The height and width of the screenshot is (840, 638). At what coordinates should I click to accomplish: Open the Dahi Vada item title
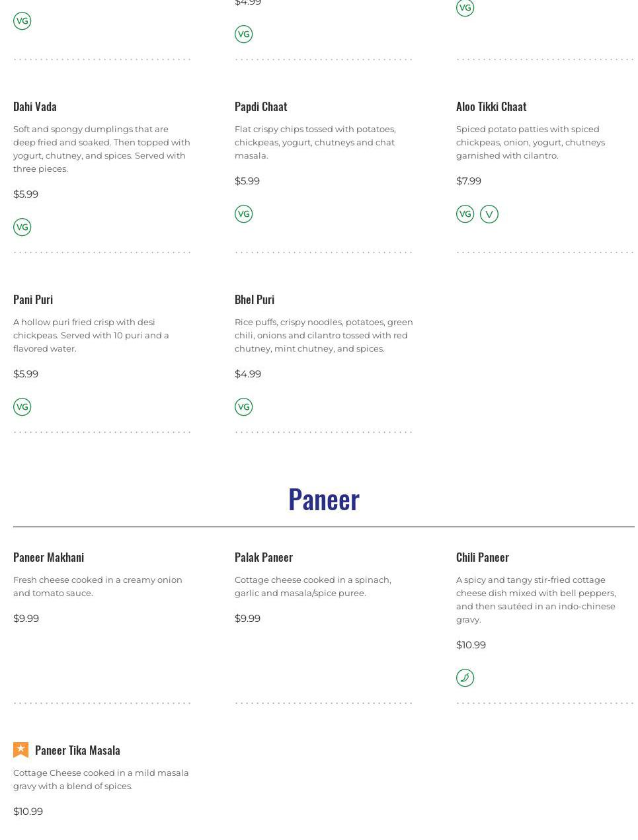click(x=35, y=106)
